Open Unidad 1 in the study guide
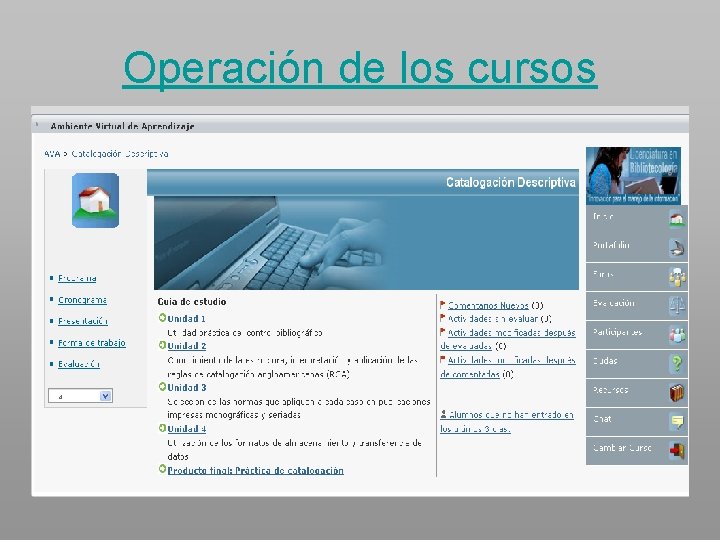This screenshot has height=540, width=720. click(186, 319)
